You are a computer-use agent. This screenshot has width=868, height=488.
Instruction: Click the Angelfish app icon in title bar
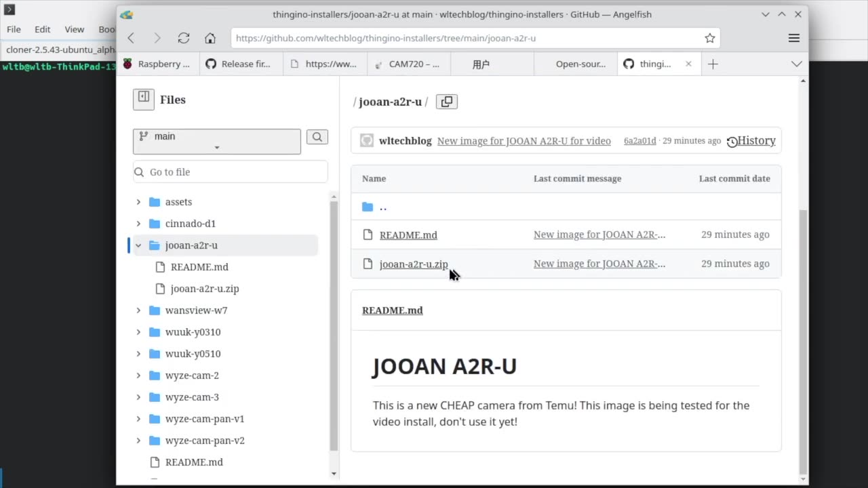[x=127, y=14]
